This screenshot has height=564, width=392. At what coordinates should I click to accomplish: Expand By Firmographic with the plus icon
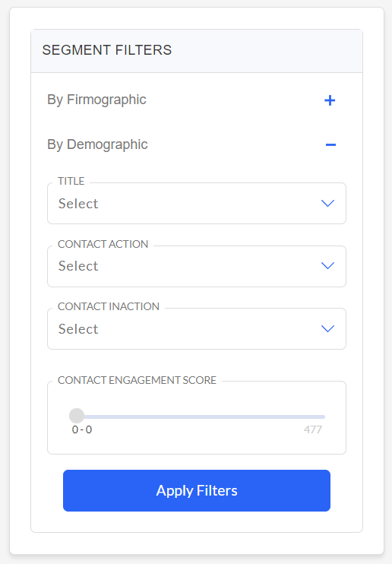(330, 100)
